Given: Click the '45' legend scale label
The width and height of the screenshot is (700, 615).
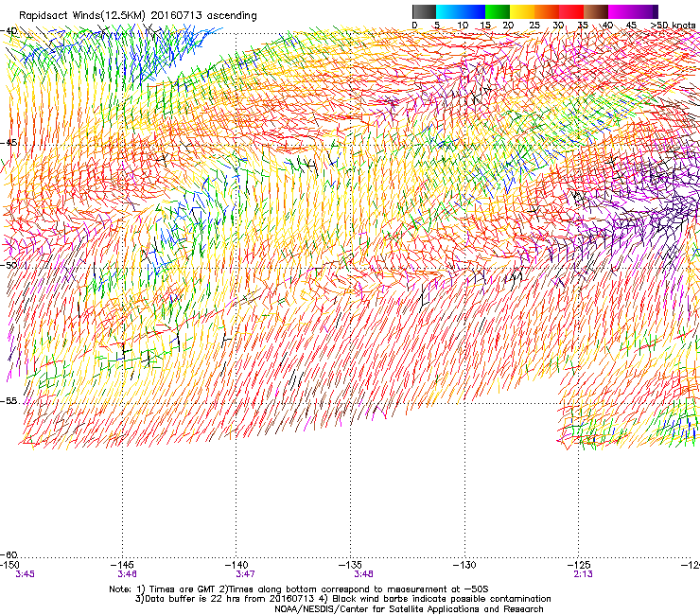Looking at the screenshot, I should click(631, 26).
